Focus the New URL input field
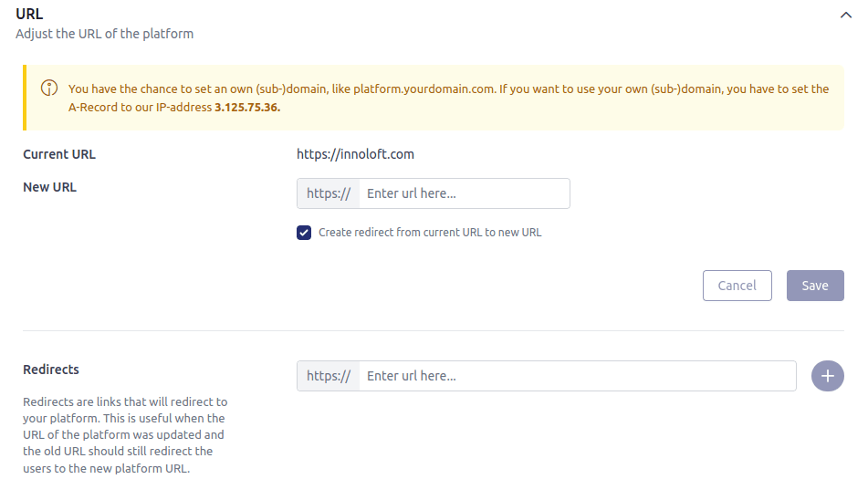 pyautogui.click(x=464, y=193)
